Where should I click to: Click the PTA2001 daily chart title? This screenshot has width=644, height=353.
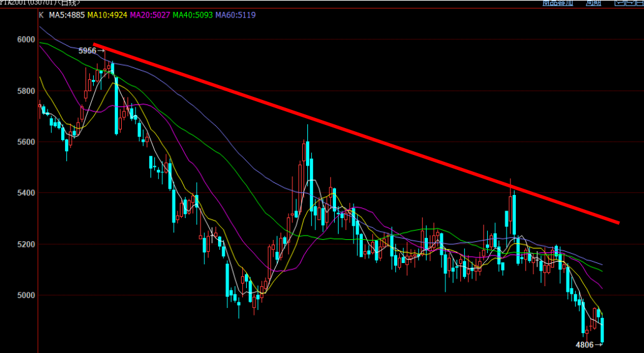(40, 2)
